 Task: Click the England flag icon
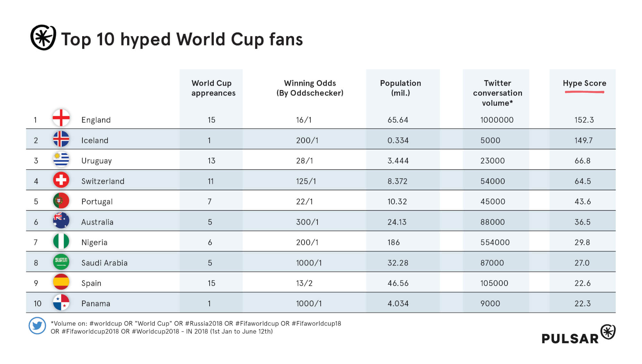click(x=61, y=118)
